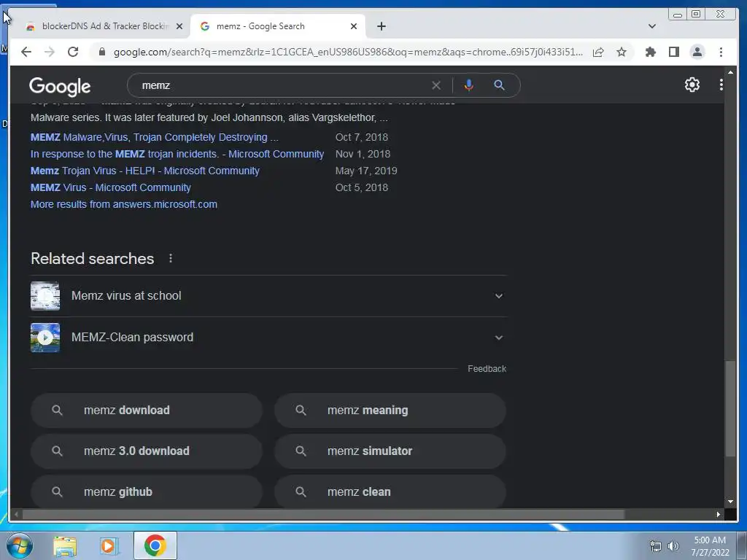
Task: Search for memz clean
Action: 390,491
